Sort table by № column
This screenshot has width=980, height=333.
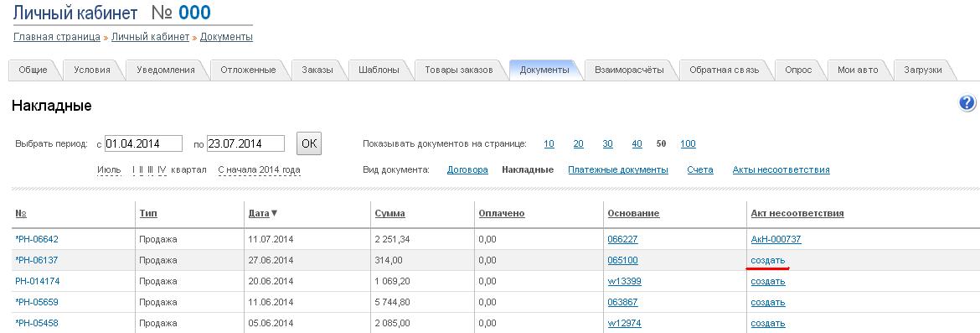pyautogui.click(x=21, y=213)
